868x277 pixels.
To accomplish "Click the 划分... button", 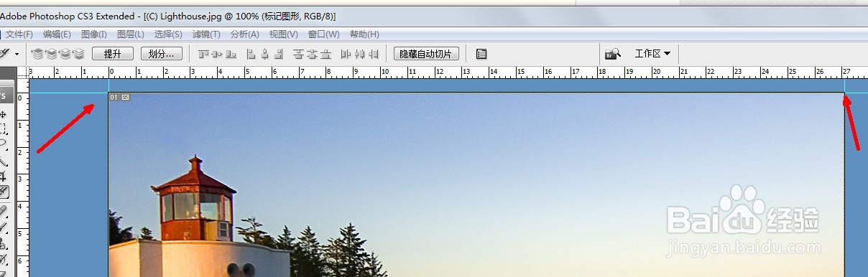I will [x=162, y=54].
